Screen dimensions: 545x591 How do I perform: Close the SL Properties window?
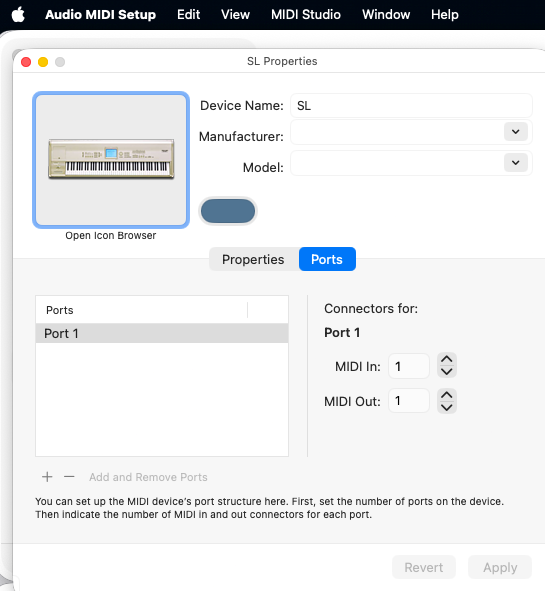click(26, 62)
